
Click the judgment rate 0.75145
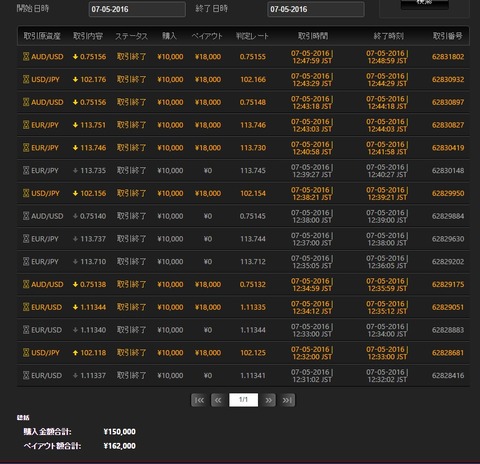[x=253, y=216]
